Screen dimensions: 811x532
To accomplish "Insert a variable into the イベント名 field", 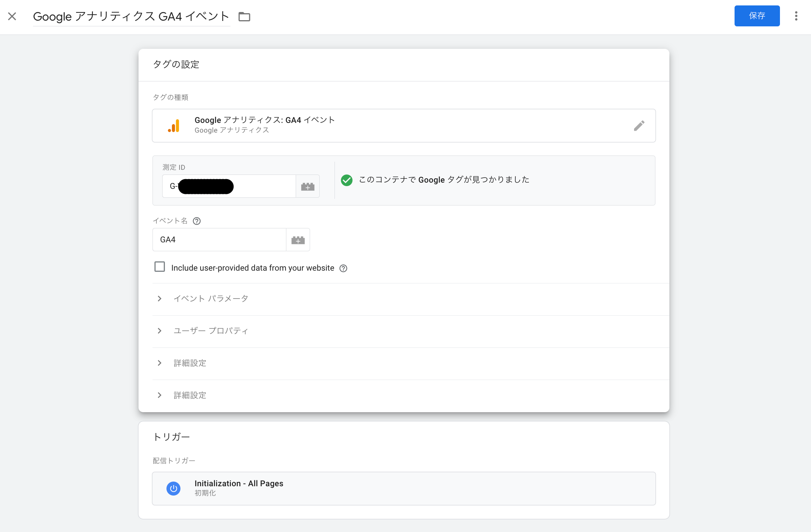I will [x=298, y=240].
